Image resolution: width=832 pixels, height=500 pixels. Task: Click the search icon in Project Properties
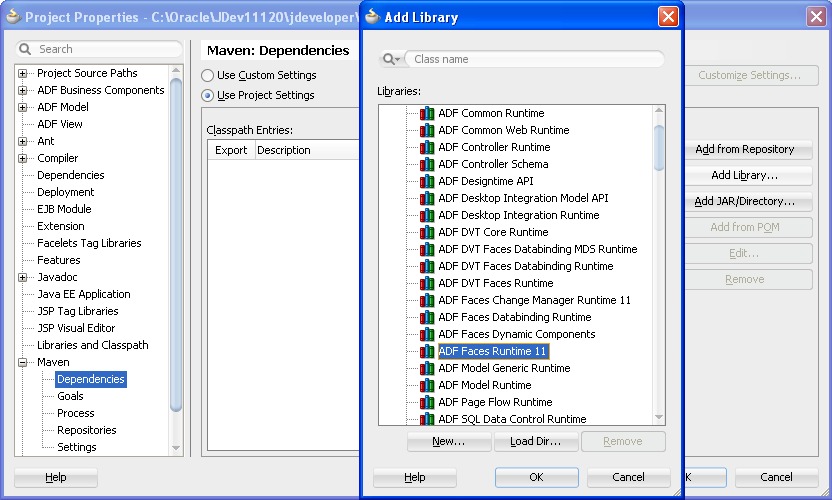[25, 49]
